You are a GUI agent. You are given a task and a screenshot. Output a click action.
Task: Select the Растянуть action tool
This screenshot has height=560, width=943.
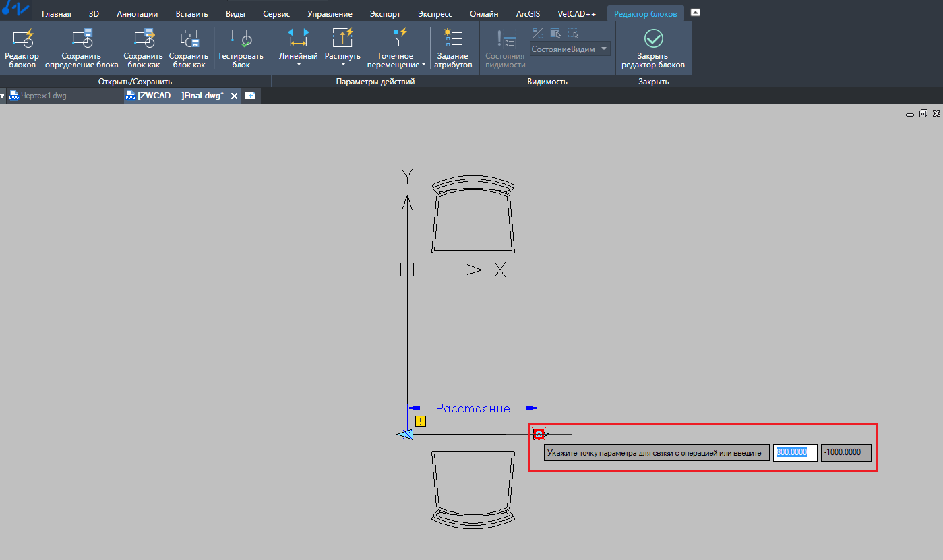(342, 44)
